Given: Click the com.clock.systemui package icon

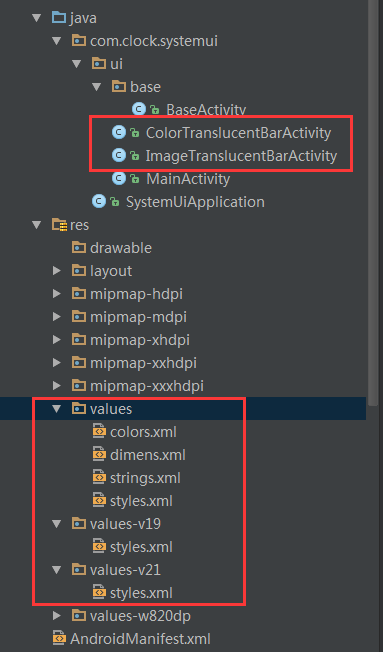Looking at the screenshot, I should point(79,40).
